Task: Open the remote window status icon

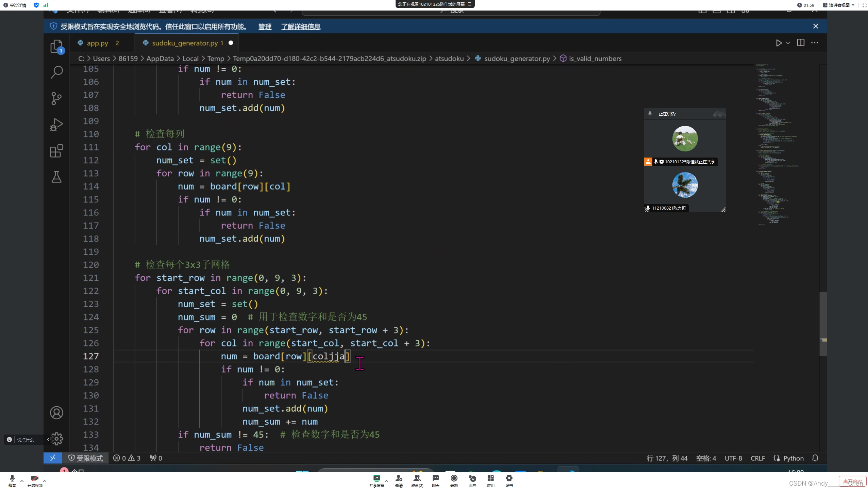Action: pos(53,458)
